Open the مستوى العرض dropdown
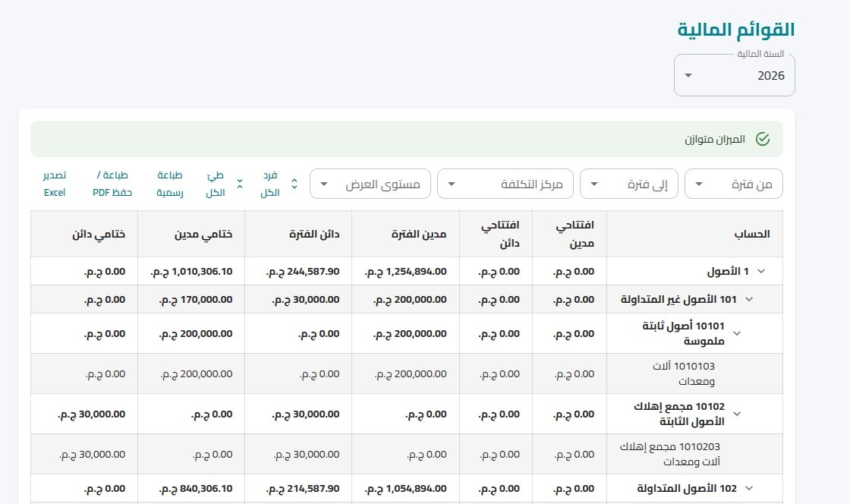The image size is (850, 504). pos(370,184)
